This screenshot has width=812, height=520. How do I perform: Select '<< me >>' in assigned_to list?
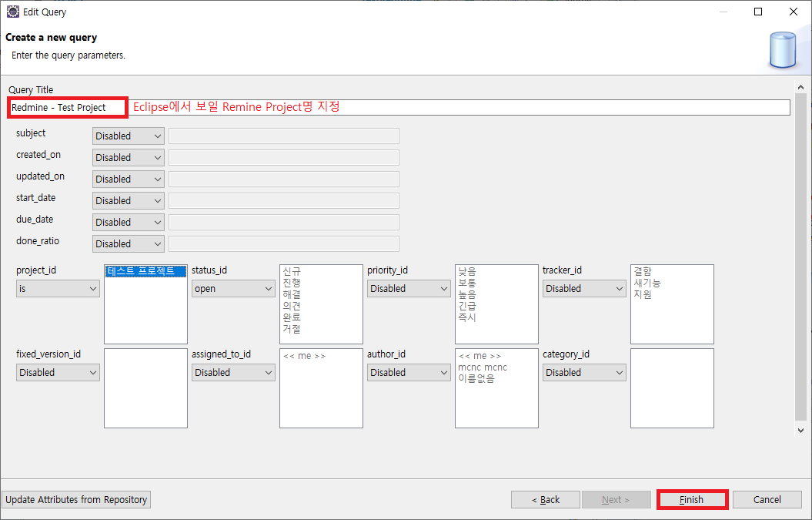point(305,356)
